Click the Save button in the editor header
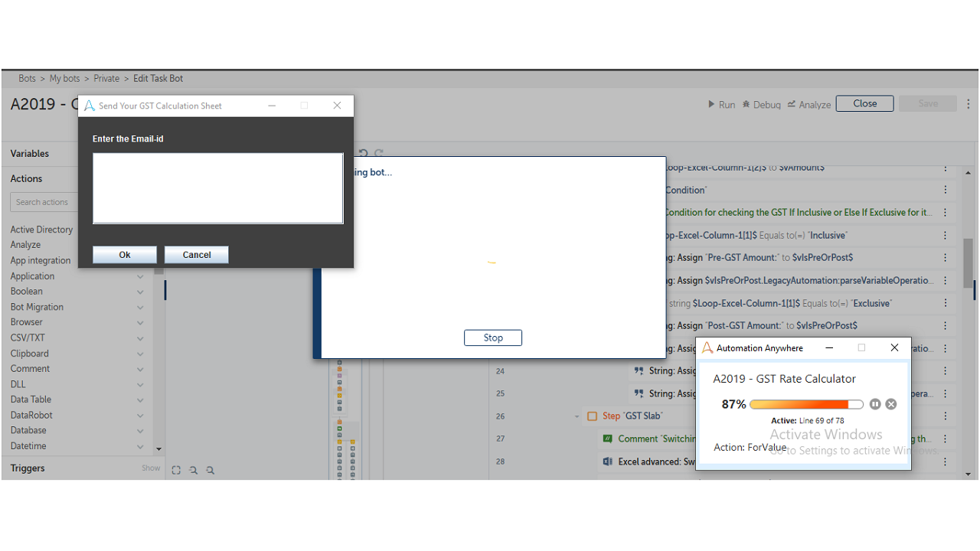 pyautogui.click(x=928, y=104)
